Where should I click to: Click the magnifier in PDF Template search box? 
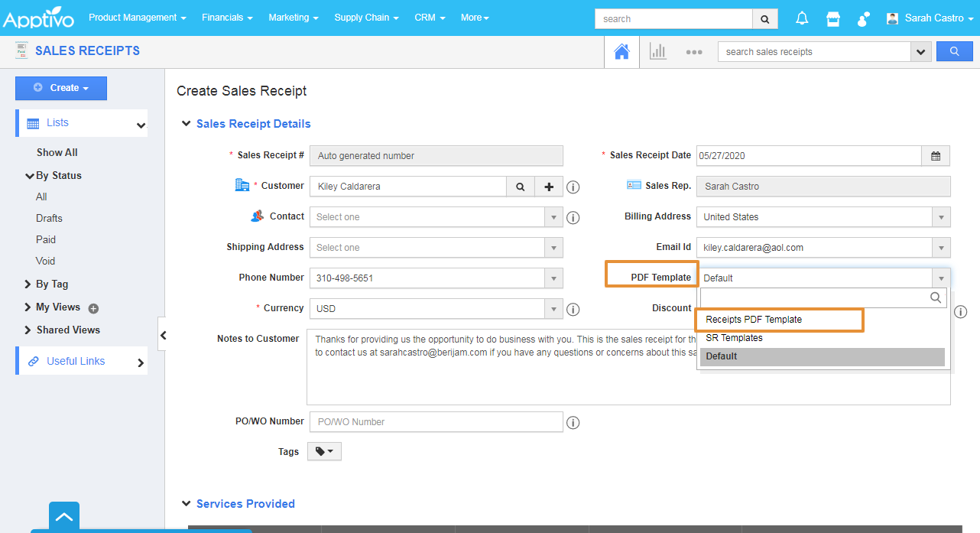click(936, 298)
